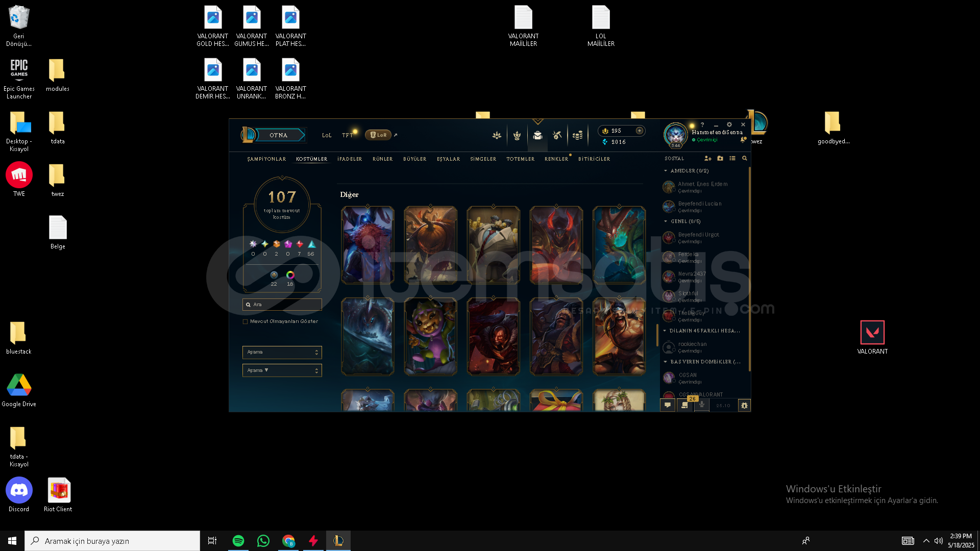Check Mevcut Olmayanları Göster checkbox

pyautogui.click(x=246, y=321)
